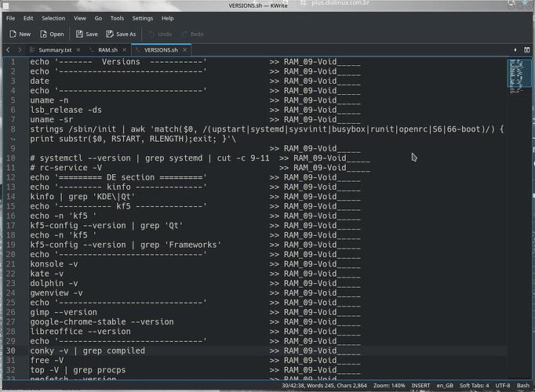Click line number 8 in the gutter
This screenshot has height=392, width=535.
tap(13, 129)
